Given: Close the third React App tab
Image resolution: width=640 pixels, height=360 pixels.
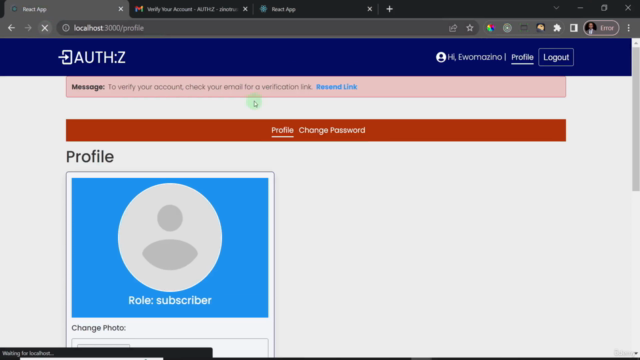Looking at the screenshot, I should [369, 9].
